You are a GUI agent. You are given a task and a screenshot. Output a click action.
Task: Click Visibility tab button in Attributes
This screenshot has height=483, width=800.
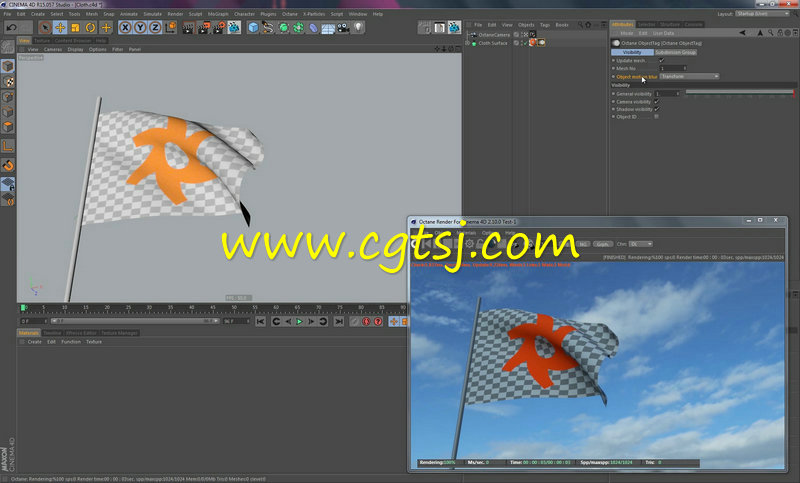tap(632, 52)
